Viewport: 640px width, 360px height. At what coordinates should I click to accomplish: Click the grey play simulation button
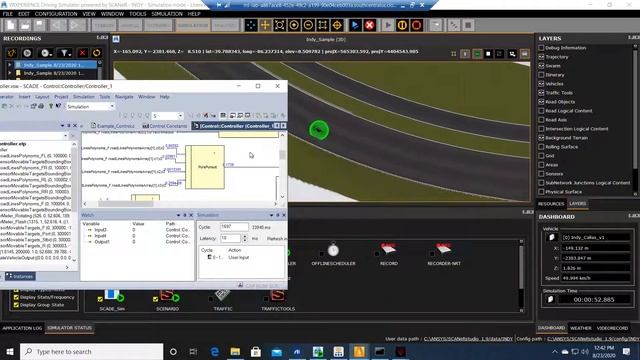click(388, 25)
